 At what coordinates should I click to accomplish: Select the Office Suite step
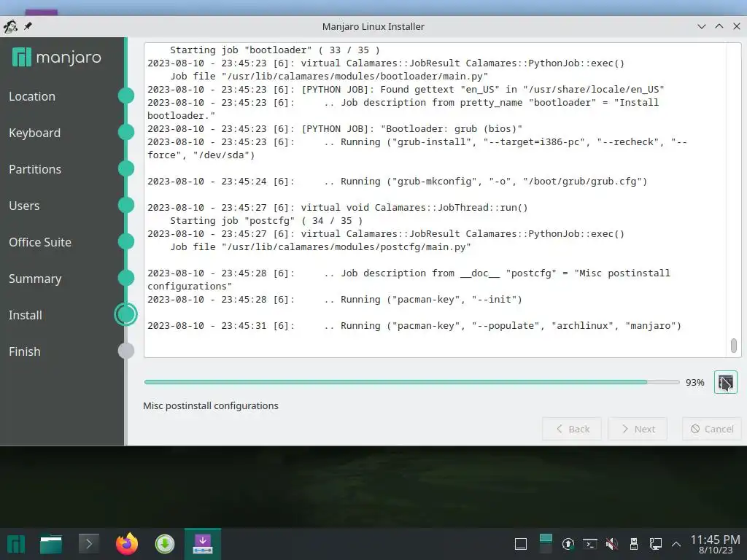coord(40,242)
